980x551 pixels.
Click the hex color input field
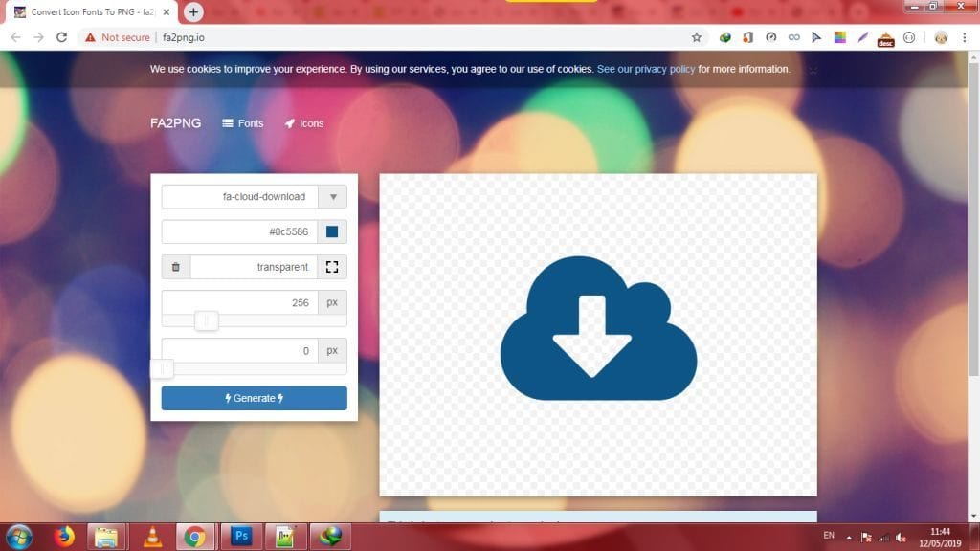coord(239,232)
